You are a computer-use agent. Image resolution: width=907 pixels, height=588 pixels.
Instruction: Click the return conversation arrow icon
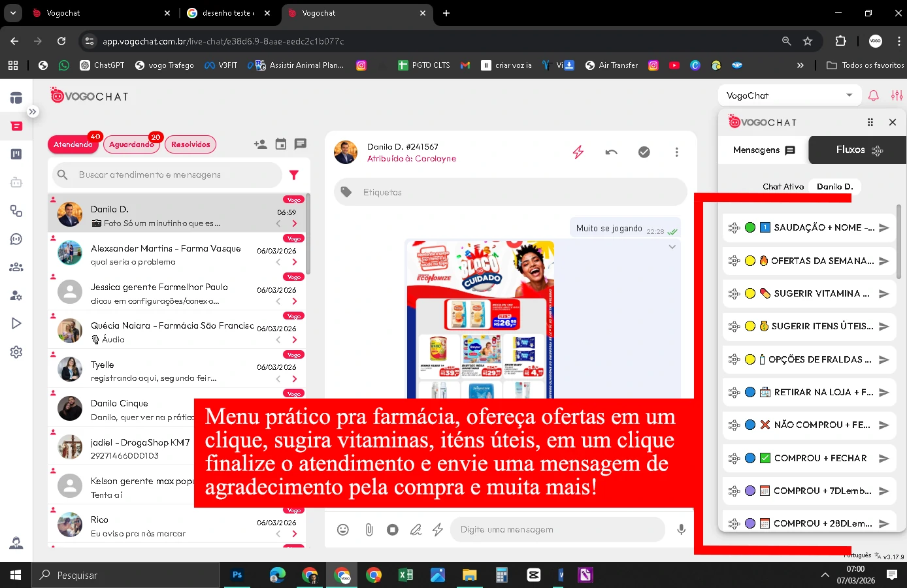(x=611, y=152)
